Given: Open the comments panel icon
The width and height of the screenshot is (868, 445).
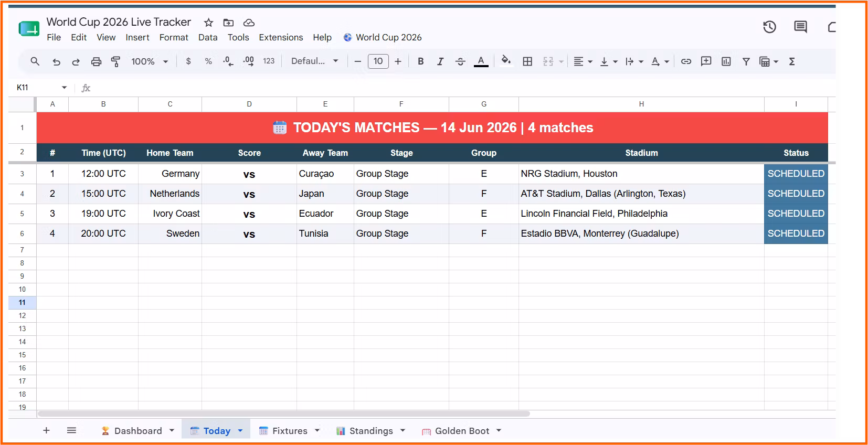Looking at the screenshot, I should pos(800,27).
